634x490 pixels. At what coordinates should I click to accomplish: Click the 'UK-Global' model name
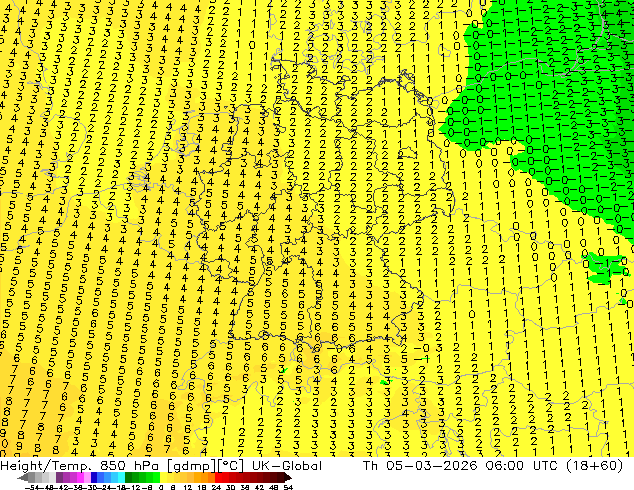tap(287, 466)
